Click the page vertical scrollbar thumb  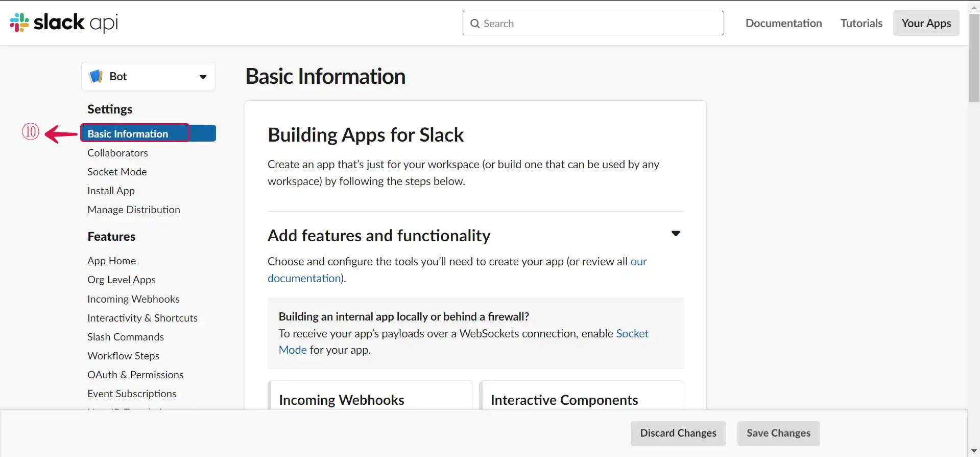click(974, 58)
